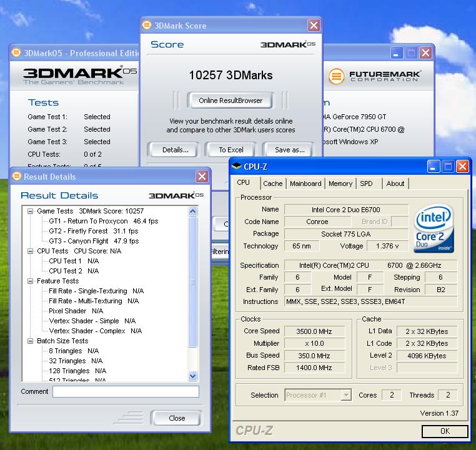Screen dimensions: 476x450
Task: Click the Code Name Conroe field
Action: [x=317, y=222]
